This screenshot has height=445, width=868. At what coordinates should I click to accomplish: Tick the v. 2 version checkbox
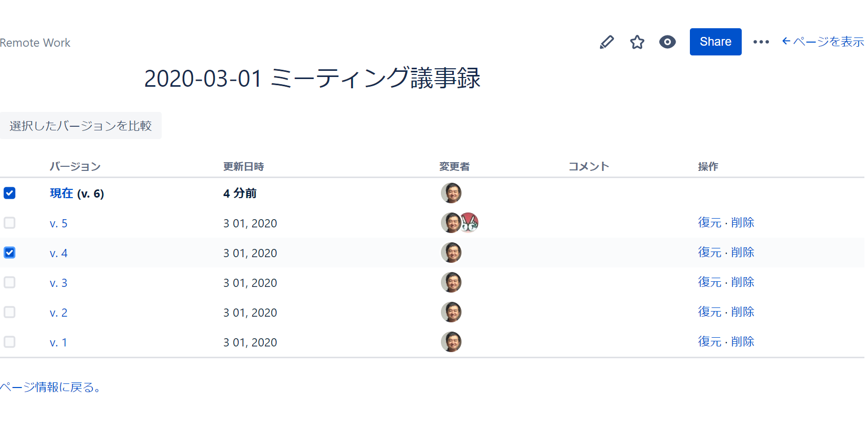point(10,312)
